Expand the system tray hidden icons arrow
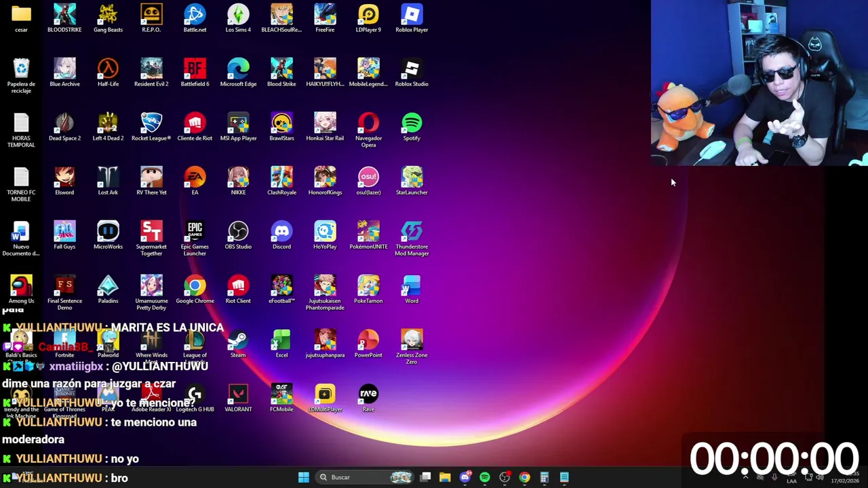The height and width of the screenshot is (488, 868). [745, 477]
